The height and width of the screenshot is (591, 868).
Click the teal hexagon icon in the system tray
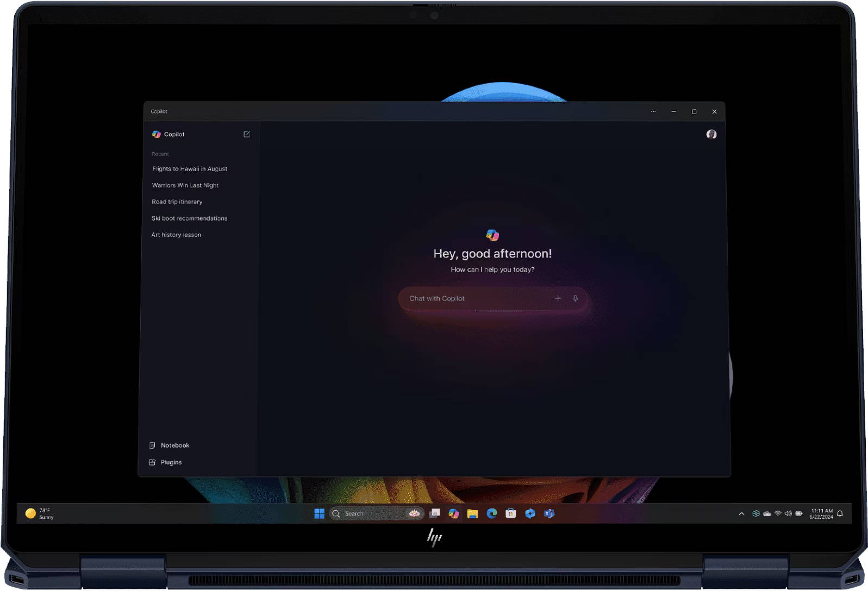tap(755, 513)
